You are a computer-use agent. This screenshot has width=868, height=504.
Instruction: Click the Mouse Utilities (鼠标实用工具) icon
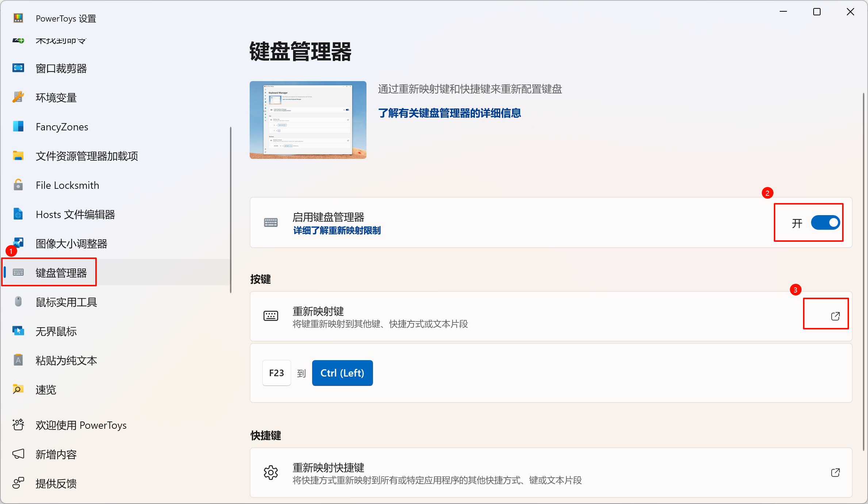coord(18,302)
